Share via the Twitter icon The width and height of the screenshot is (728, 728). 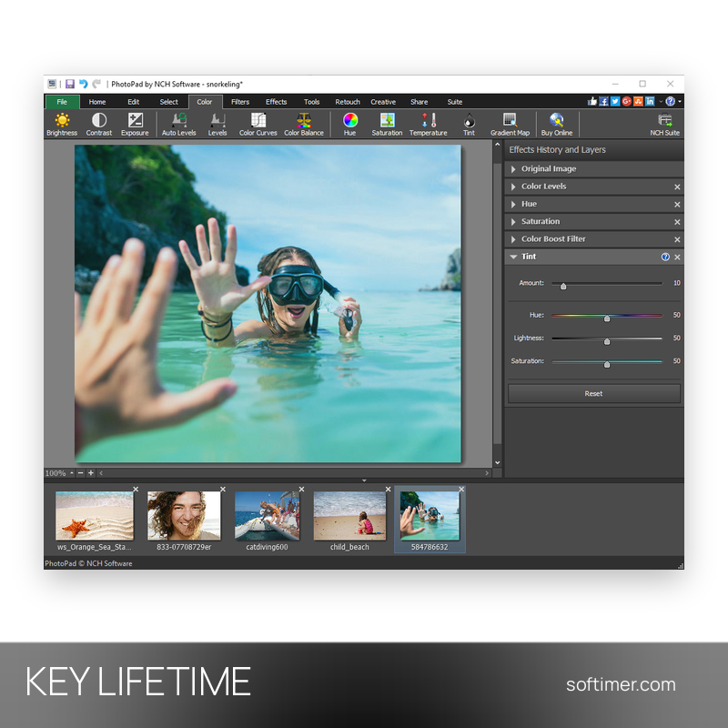(x=615, y=101)
